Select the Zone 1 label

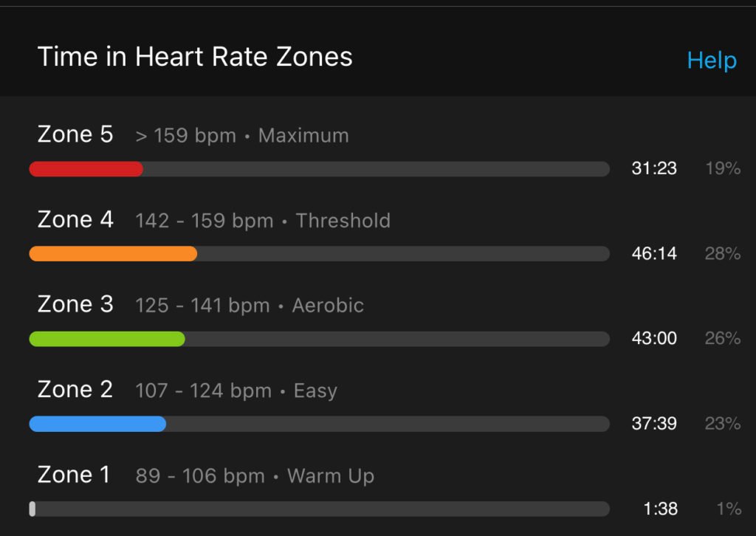click(74, 475)
